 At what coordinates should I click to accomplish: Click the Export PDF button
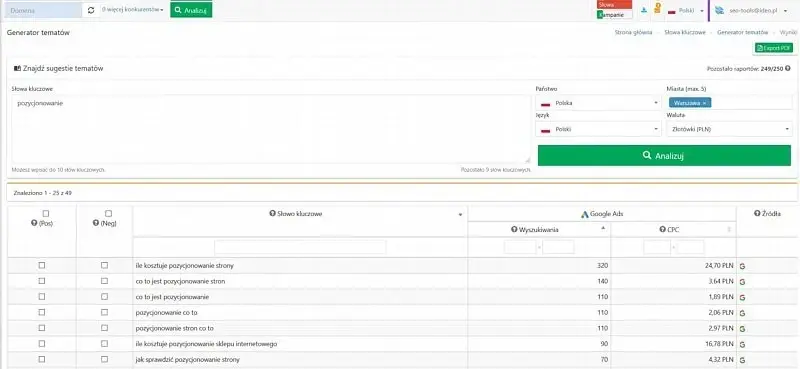773,48
